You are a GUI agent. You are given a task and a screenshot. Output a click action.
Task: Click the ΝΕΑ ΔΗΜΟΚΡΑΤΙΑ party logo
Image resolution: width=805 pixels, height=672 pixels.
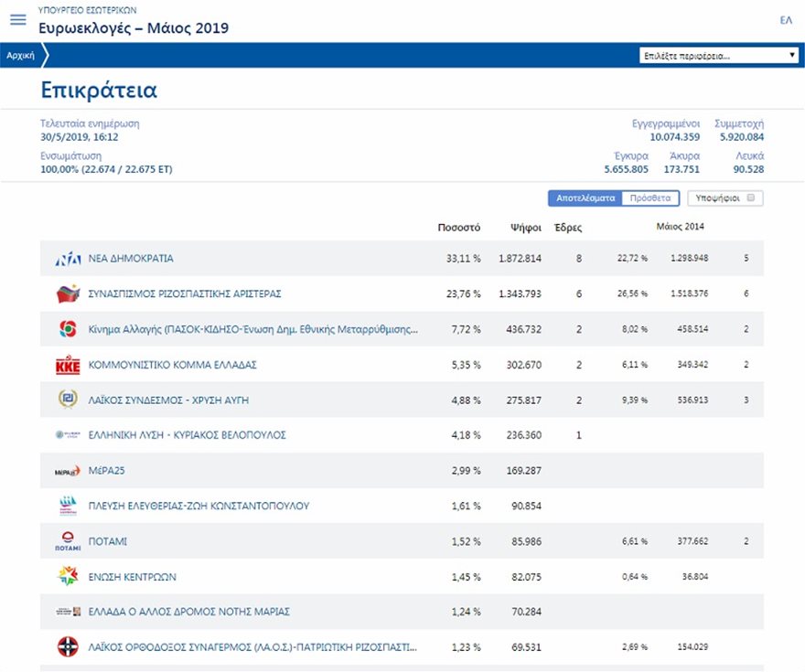(x=69, y=259)
